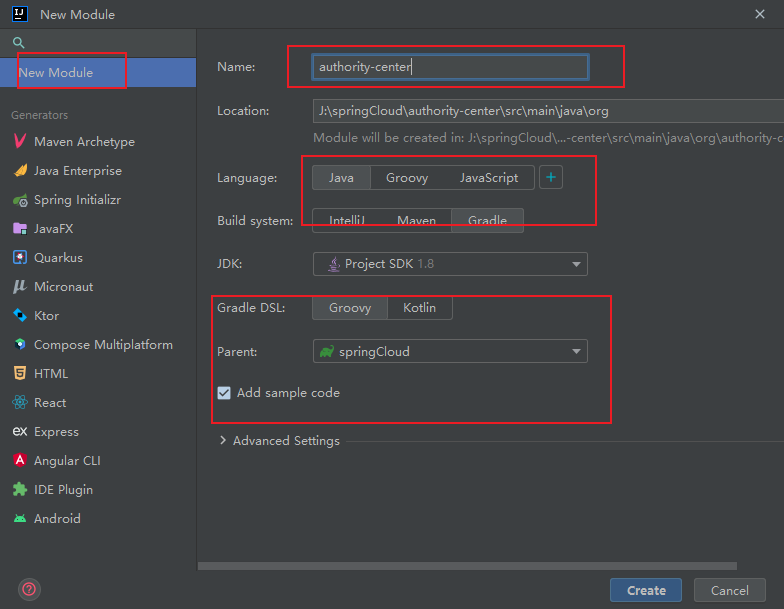Image resolution: width=784 pixels, height=609 pixels.
Task: Click the Spring Initializr icon
Action: [20, 200]
